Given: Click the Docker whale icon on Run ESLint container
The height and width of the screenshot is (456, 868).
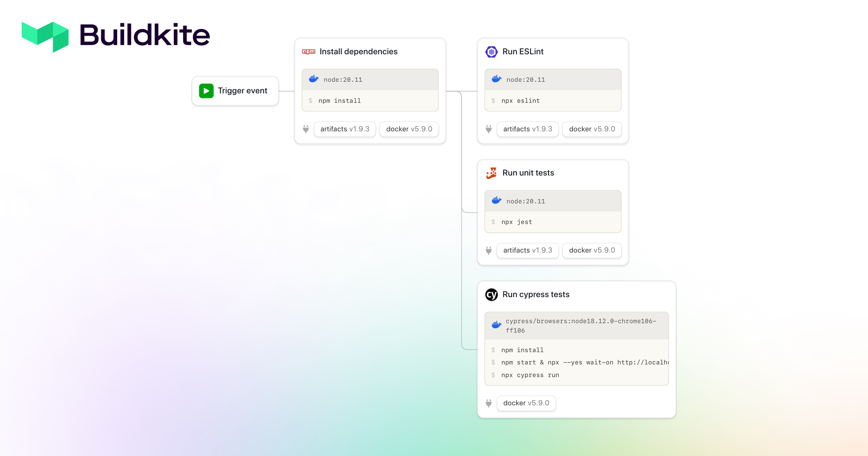Looking at the screenshot, I should 497,79.
